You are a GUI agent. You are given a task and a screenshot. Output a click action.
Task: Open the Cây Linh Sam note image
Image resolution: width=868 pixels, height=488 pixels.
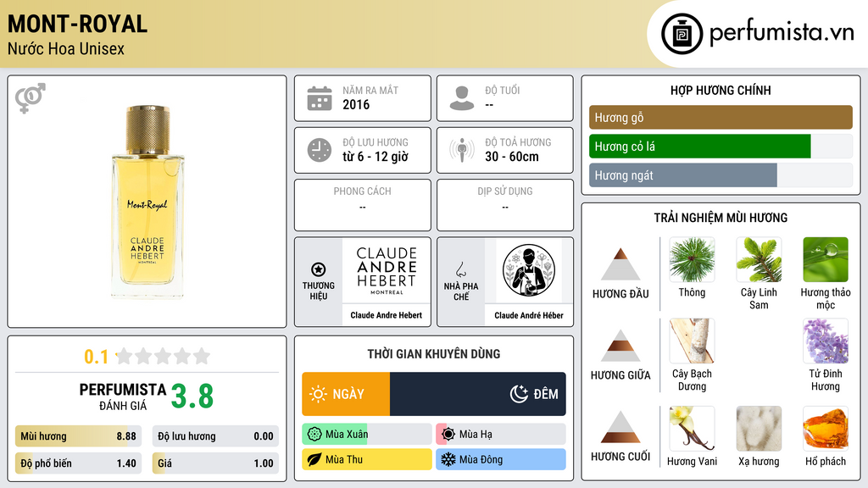click(759, 260)
